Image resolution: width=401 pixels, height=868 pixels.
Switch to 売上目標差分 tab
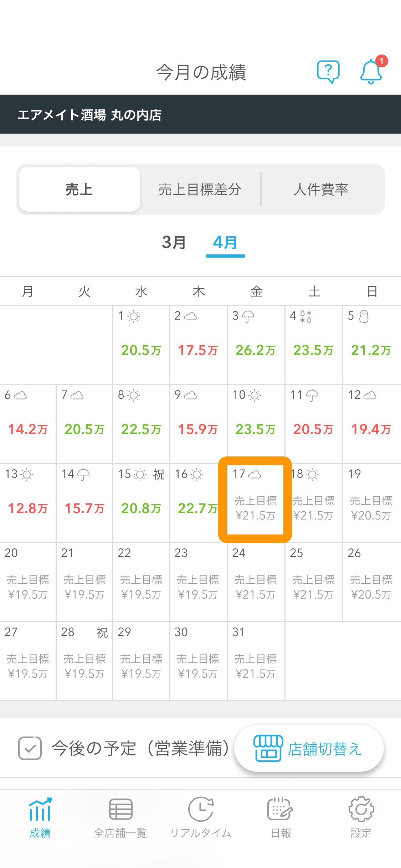coord(200,189)
